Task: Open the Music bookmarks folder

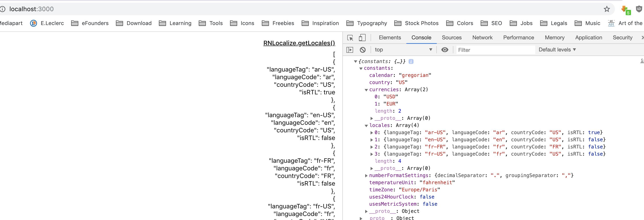Action: [x=587, y=23]
